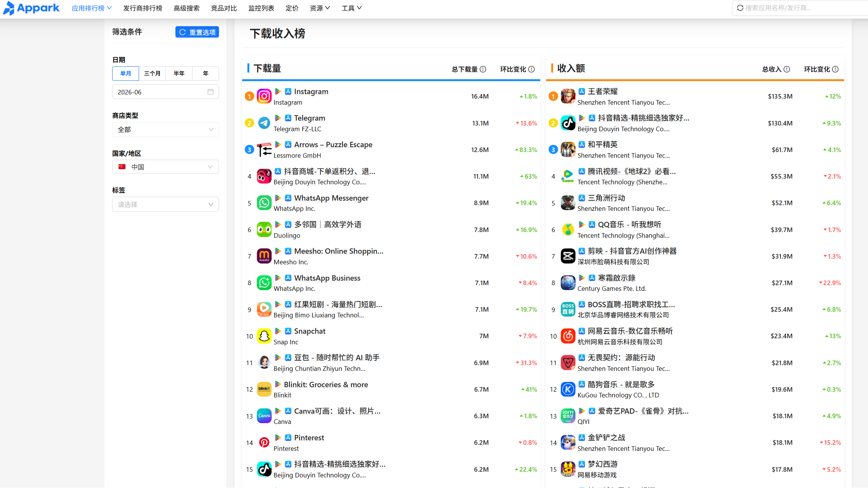This screenshot has width=868, height=488.
Task: Open the Pinterest app name link
Action: (x=309, y=438)
